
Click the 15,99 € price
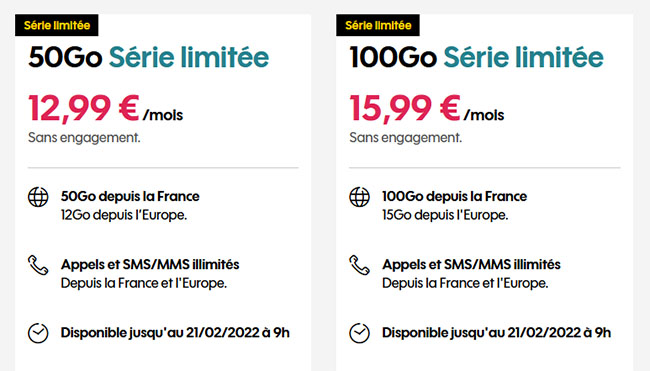(x=405, y=109)
